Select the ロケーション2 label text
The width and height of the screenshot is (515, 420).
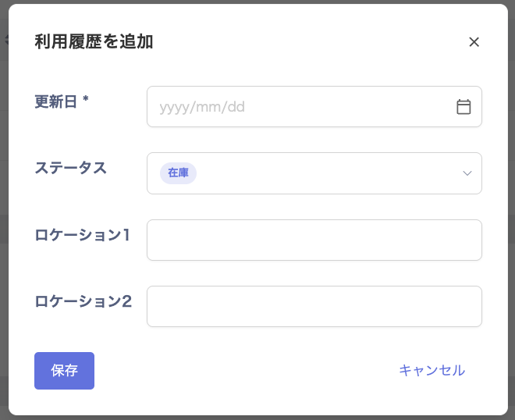click(83, 301)
